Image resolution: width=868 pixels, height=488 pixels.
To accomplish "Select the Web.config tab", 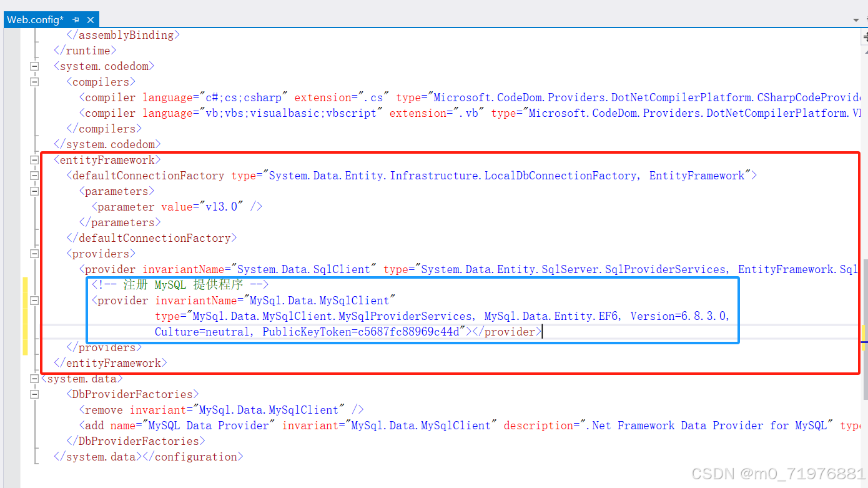I will pyautogui.click(x=34, y=19).
